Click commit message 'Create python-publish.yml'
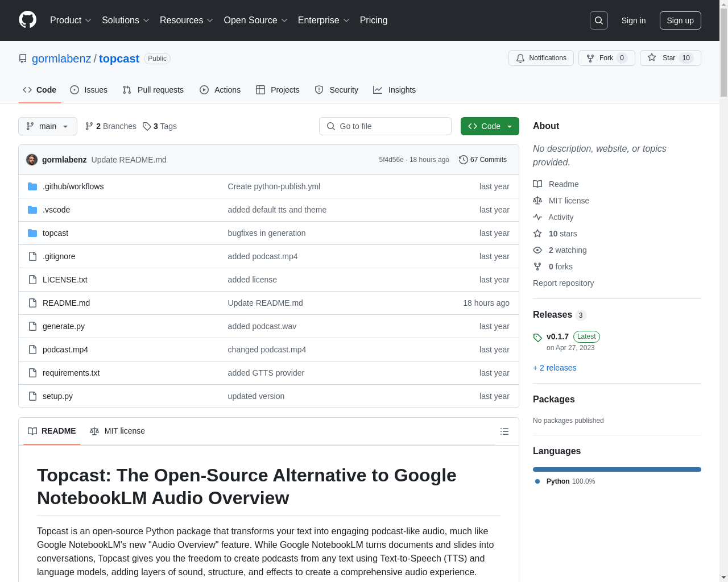 [274, 186]
